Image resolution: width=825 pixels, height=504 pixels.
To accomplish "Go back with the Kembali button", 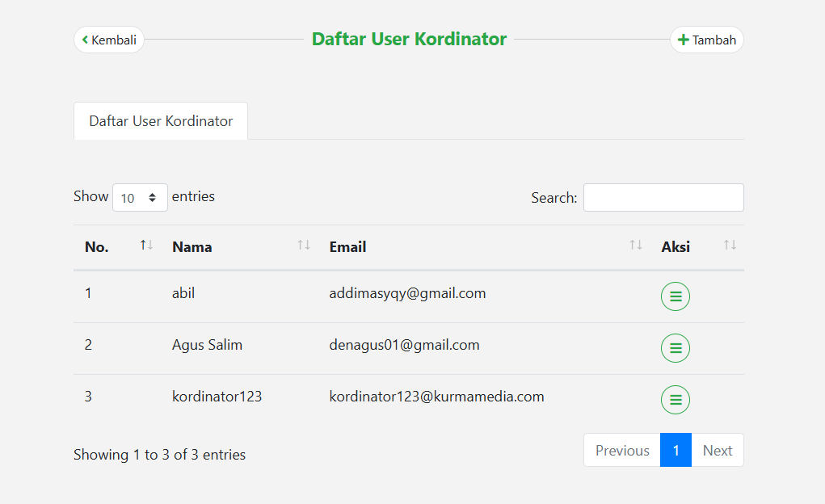I will 109,40.
